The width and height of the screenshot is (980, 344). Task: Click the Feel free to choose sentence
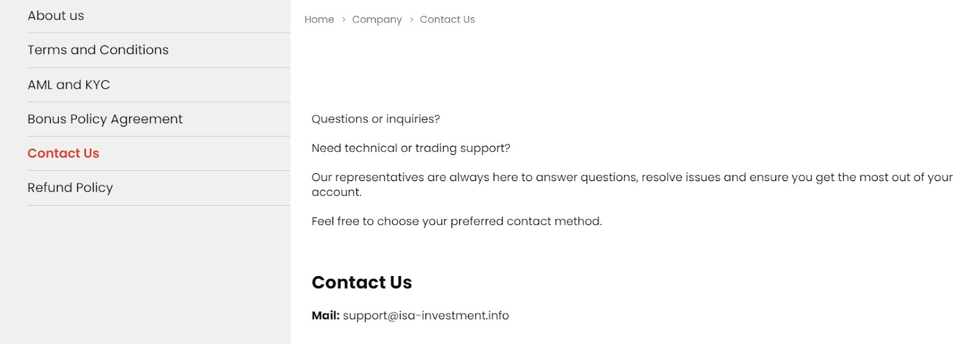coord(456,222)
